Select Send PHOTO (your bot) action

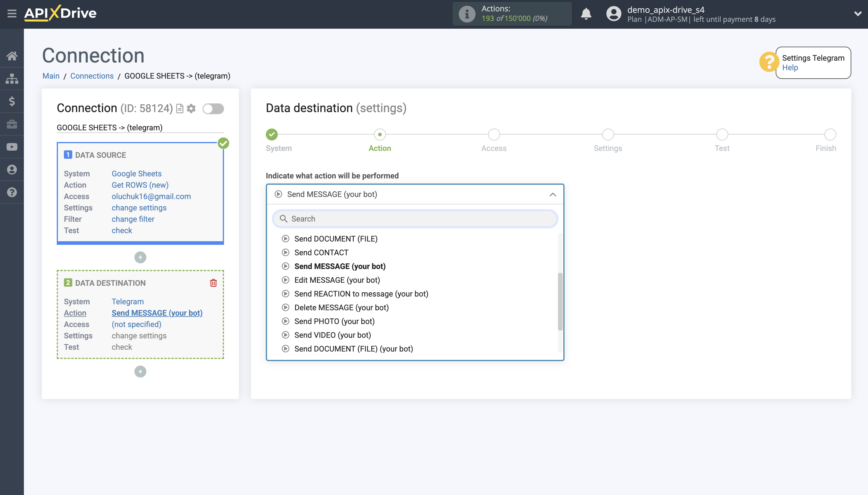(334, 321)
